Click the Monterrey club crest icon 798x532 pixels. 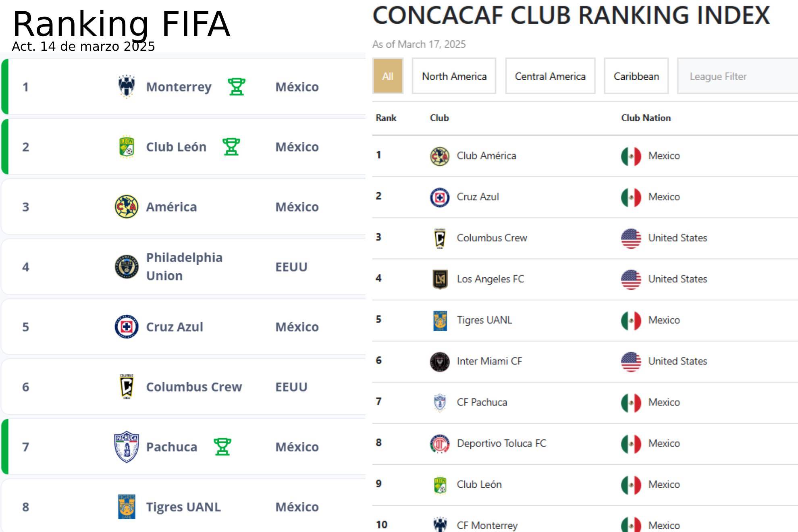[x=127, y=87]
